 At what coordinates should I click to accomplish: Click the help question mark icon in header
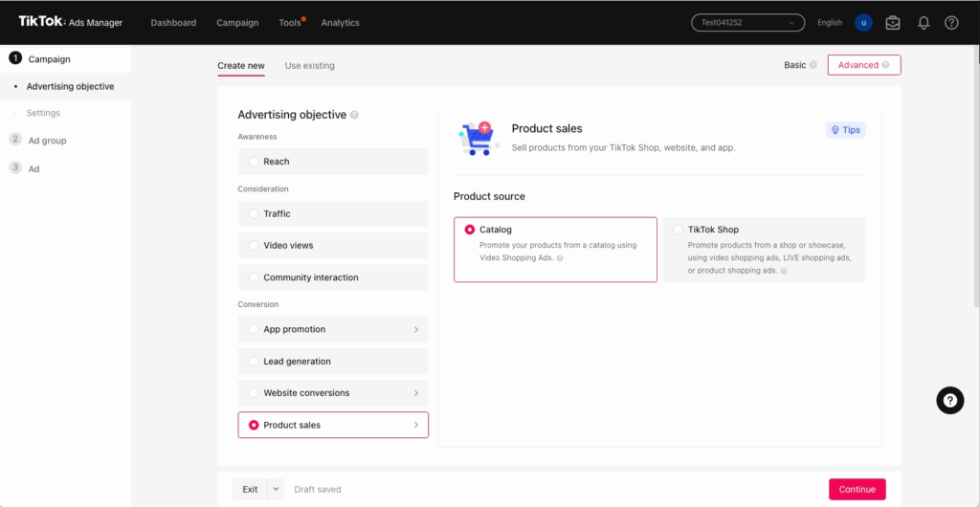(x=951, y=23)
